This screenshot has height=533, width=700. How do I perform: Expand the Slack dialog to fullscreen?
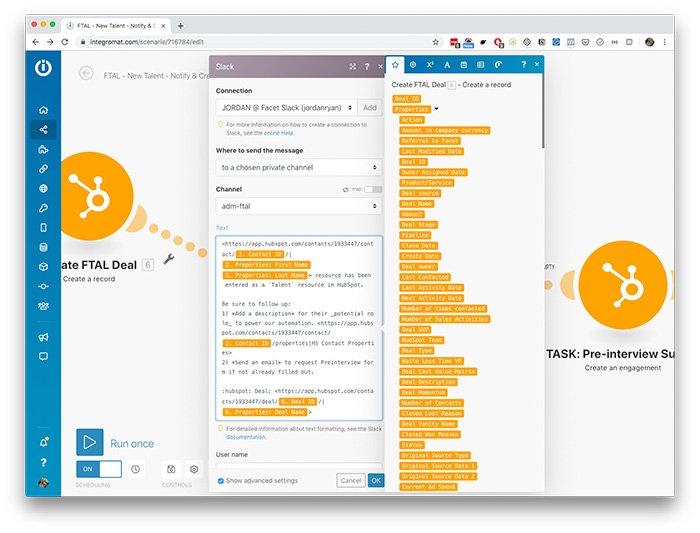[x=353, y=67]
